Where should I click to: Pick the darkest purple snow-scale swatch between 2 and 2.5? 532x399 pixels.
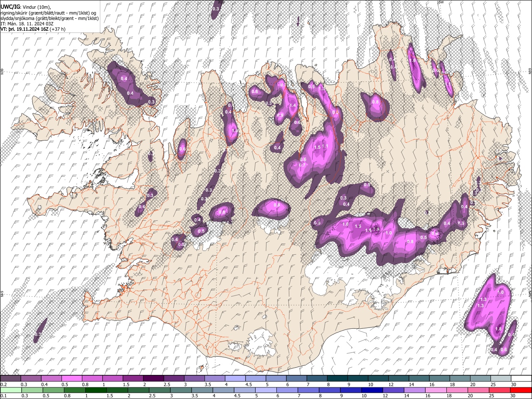[153, 378]
